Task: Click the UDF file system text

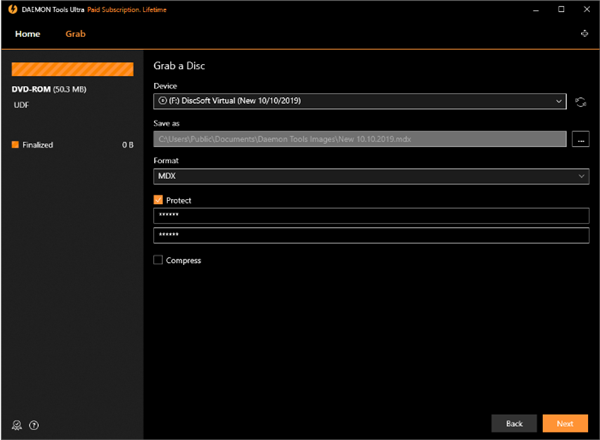Action: (21, 105)
